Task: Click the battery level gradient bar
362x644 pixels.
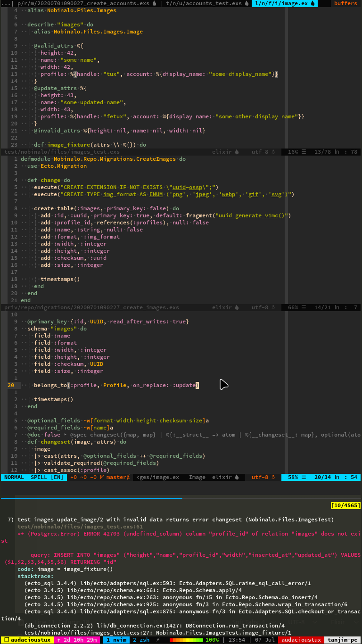Action: (187, 640)
